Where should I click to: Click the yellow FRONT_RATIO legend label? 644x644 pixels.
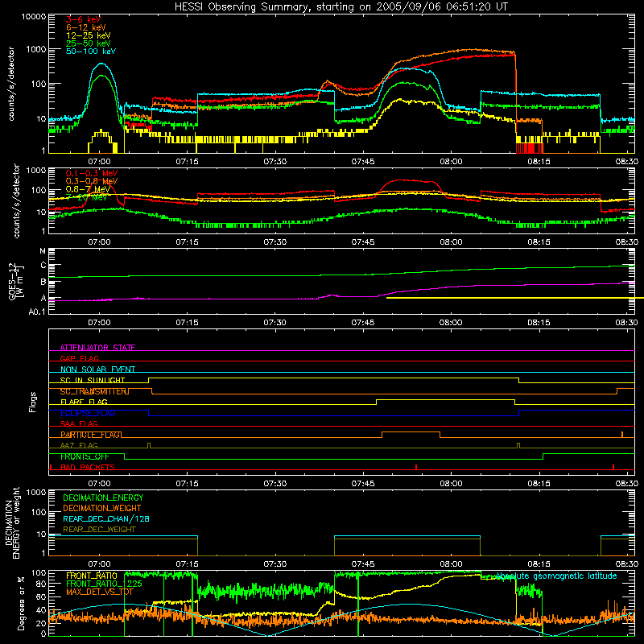[x=92, y=576]
